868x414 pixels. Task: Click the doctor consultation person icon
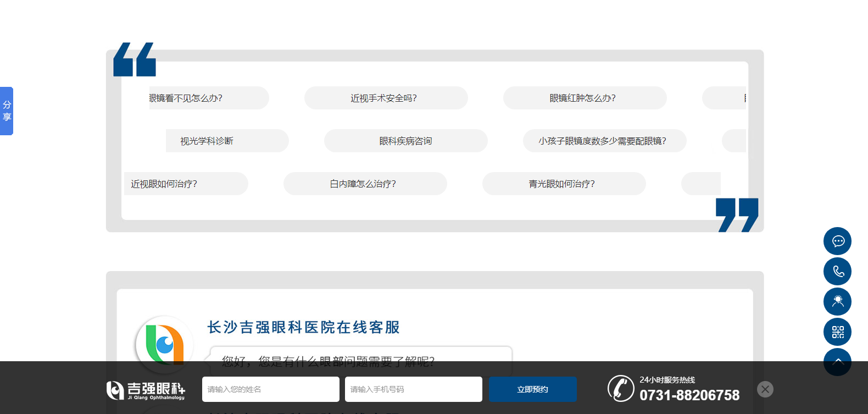coord(837,301)
